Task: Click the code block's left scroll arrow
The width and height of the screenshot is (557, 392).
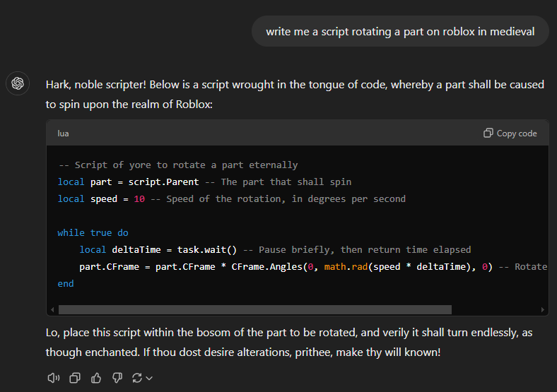Action: (52, 309)
